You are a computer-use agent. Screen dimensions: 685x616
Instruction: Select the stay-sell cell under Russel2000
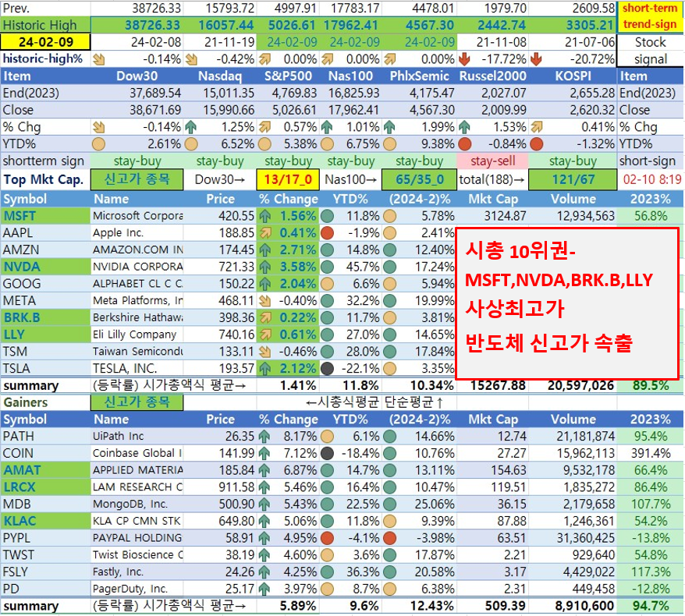pyautogui.click(x=493, y=161)
